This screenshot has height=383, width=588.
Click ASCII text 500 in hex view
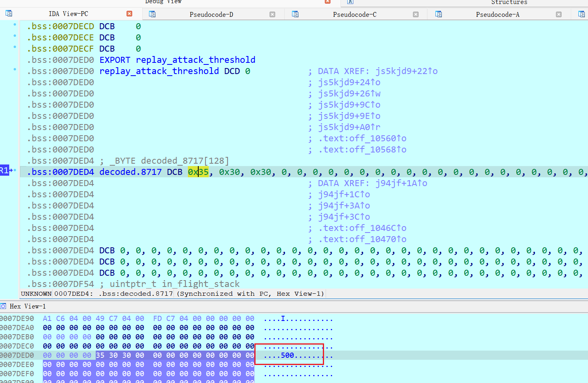287,355
